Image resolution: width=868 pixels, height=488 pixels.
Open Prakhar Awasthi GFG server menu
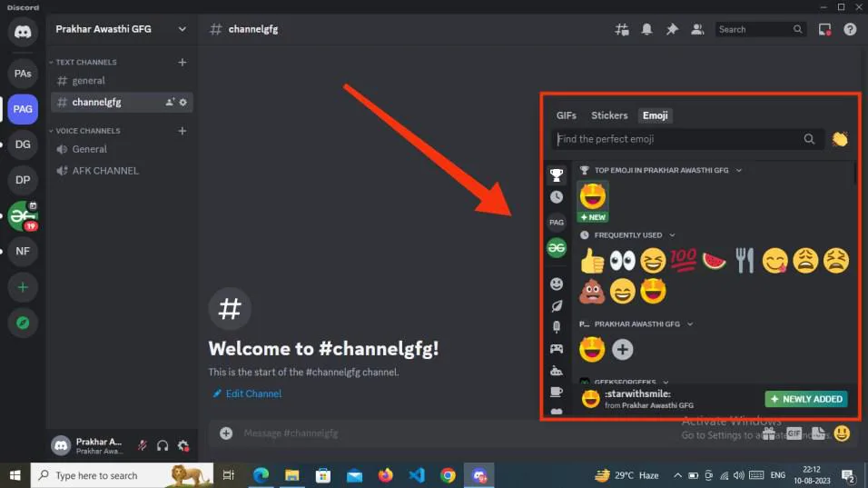click(x=122, y=29)
